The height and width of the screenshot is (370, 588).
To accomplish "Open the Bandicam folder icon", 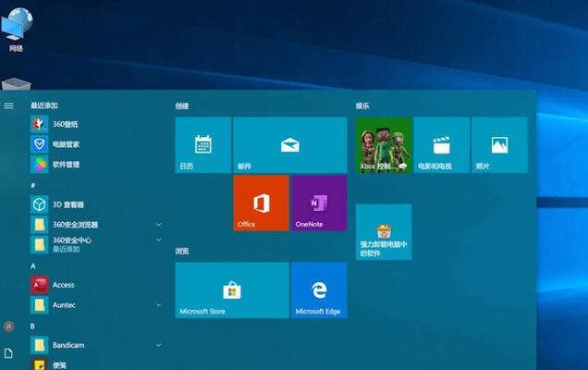I will pyautogui.click(x=40, y=345).
